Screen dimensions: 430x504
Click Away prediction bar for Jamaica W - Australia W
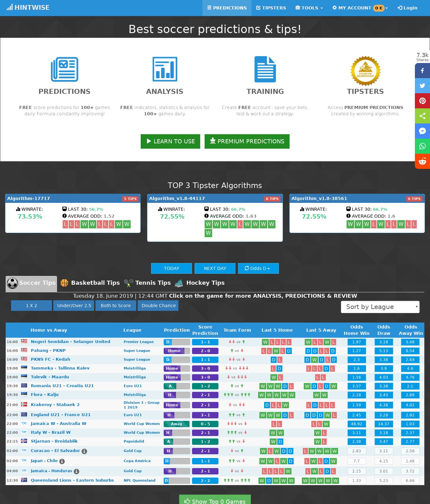coord(177,424)
